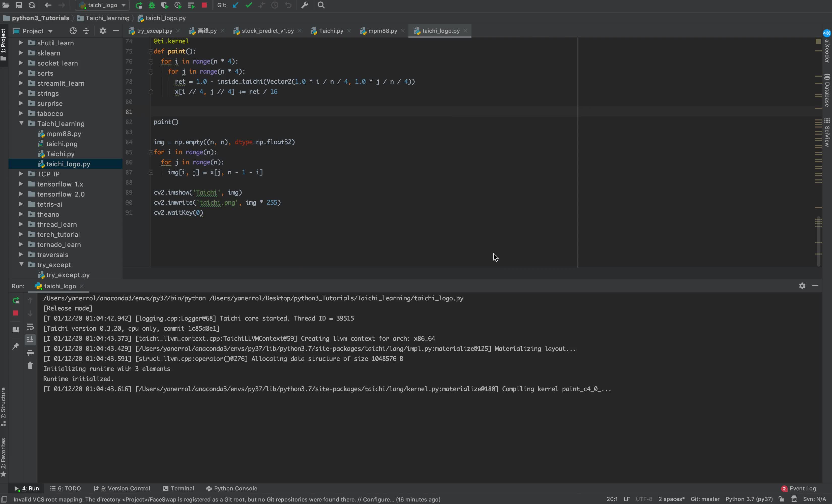Click the Debug bug icon

(152, 5)
